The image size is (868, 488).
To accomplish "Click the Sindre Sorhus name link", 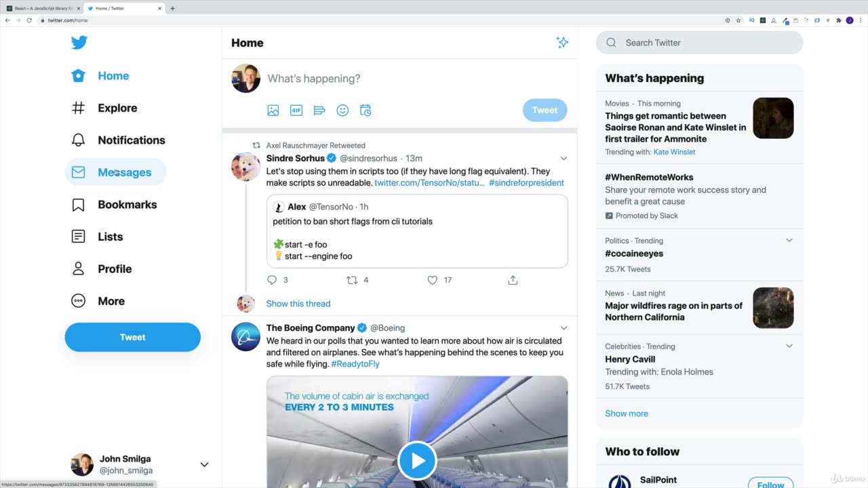I will tap(296, 159).
